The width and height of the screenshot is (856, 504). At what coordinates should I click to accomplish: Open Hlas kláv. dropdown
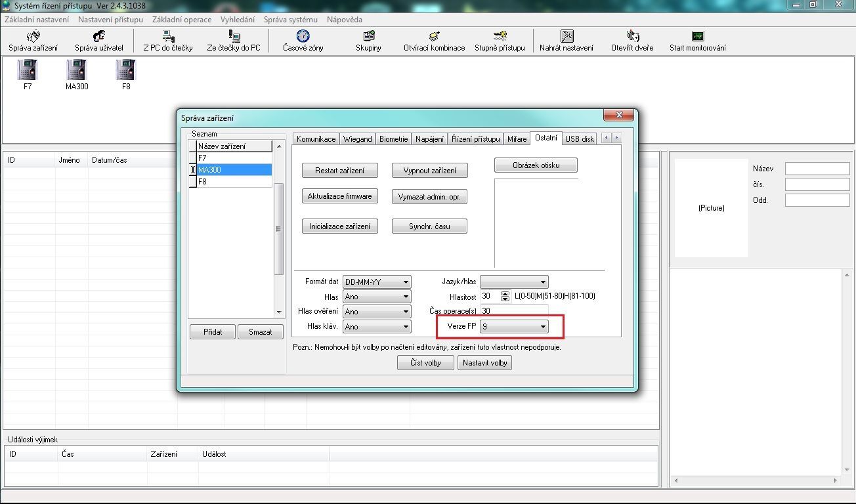tap(377, 326)
